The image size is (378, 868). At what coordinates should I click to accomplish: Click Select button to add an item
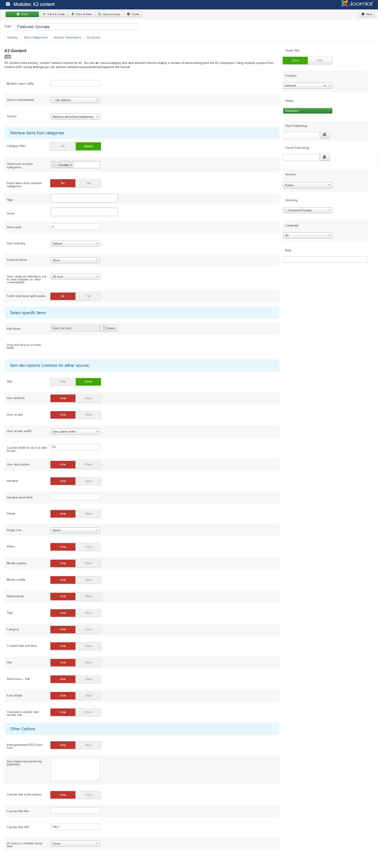point(109,328)
